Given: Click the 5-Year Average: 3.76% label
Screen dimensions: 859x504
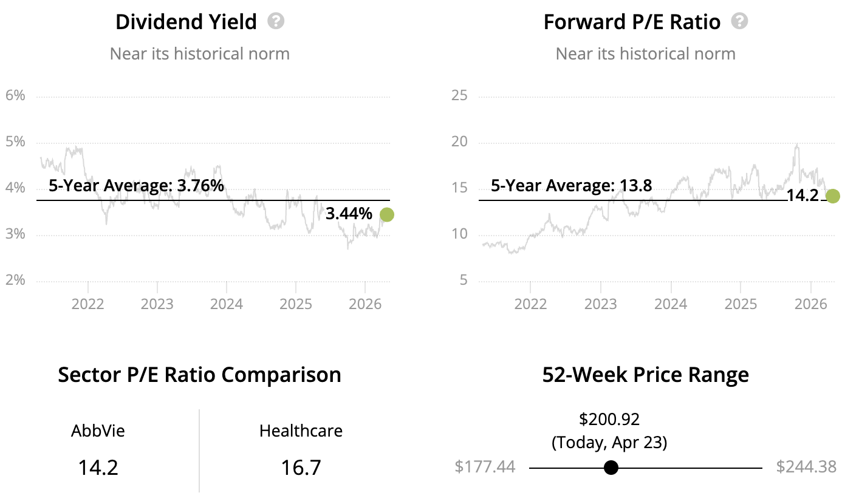Looking at the screenshot, I should click(136, 186).
